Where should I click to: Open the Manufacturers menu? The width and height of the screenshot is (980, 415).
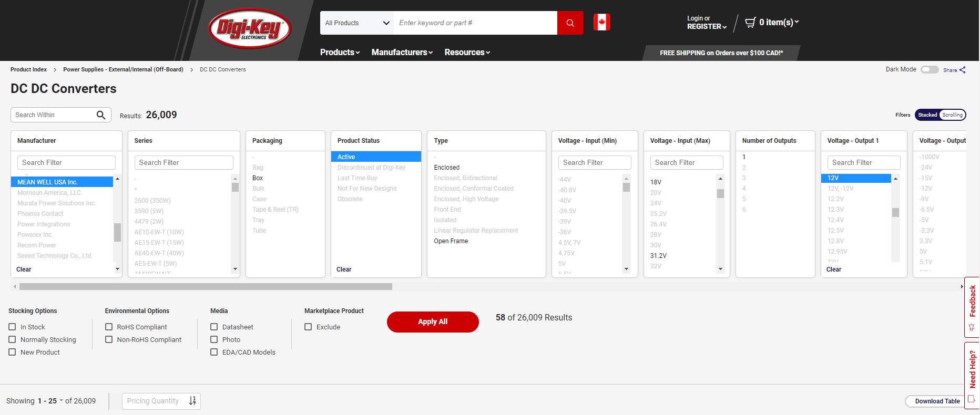(402, 53)
